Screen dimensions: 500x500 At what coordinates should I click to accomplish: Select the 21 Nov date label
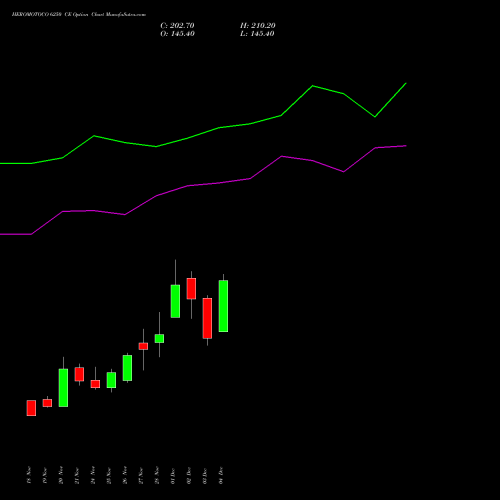coord(77,475)
